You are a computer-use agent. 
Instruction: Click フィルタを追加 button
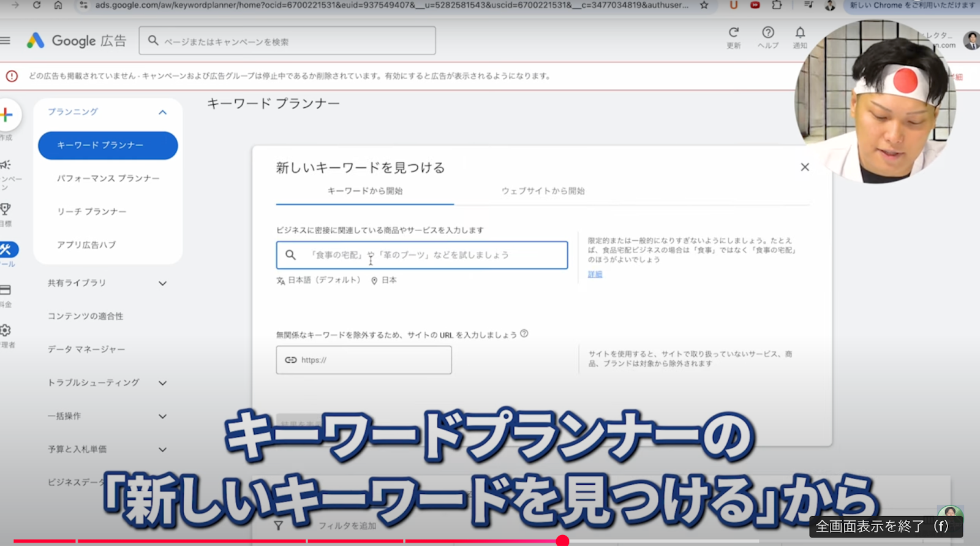click(347, 526)
